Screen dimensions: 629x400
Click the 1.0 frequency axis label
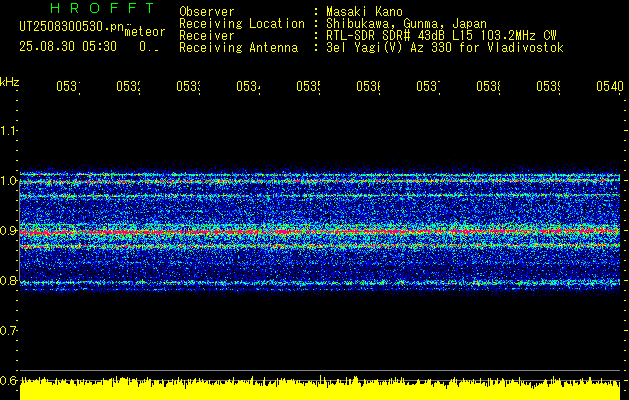click(x=8, y=181)
